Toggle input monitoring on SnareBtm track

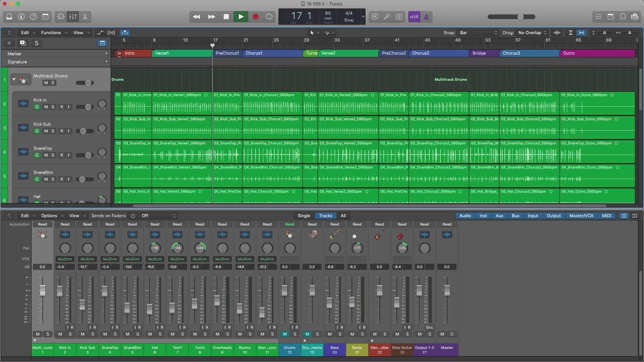click(68, 179)
